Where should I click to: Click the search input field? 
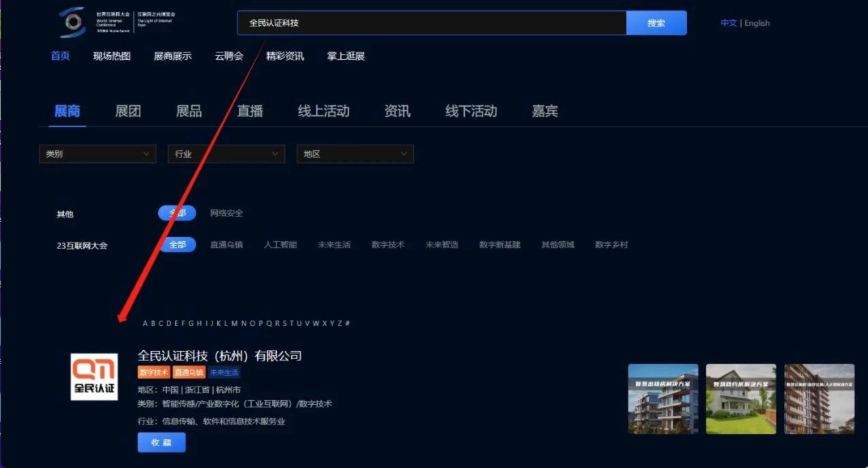(x=431, y=23)
